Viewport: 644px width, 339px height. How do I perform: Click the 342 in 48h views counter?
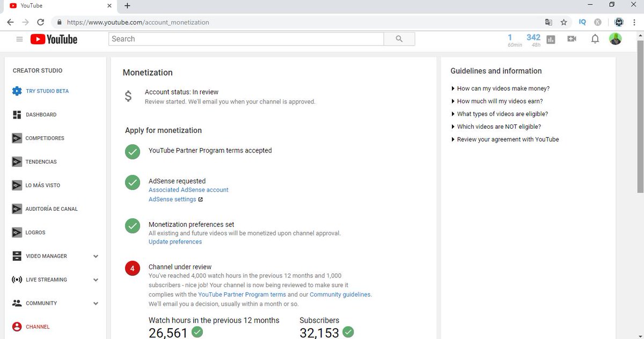[x=533, y=40]
